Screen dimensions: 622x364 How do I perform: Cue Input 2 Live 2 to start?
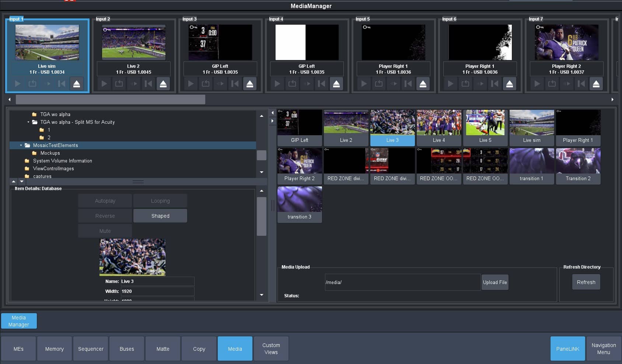click(148, 84)
